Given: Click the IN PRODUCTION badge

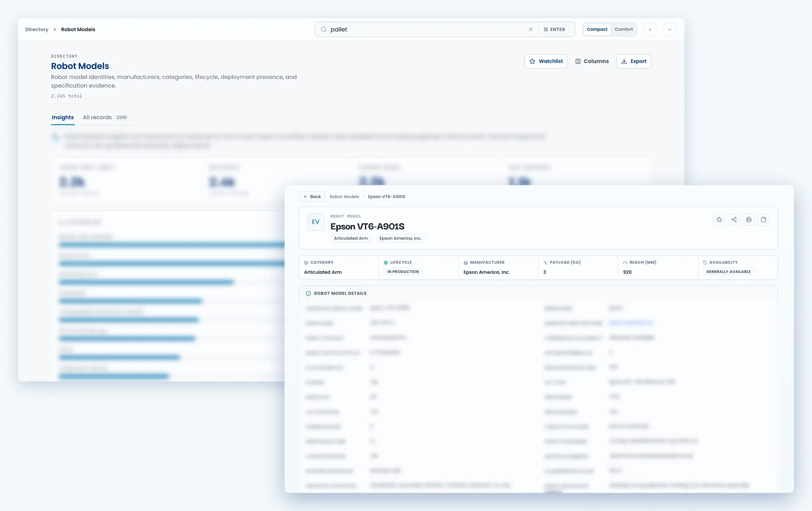Looking at the screenshot, I should point(403,272).
